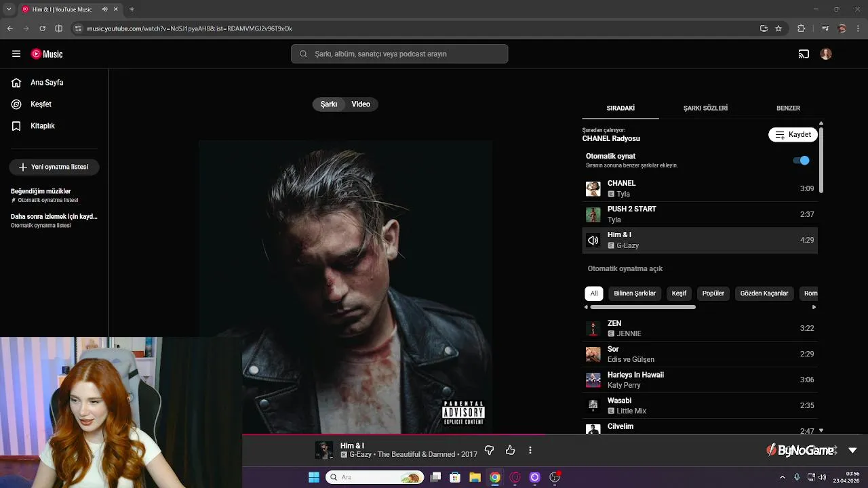Click the Kaydet save queue button
This screenshot has width=868, height=488.
tap(793, 135)
